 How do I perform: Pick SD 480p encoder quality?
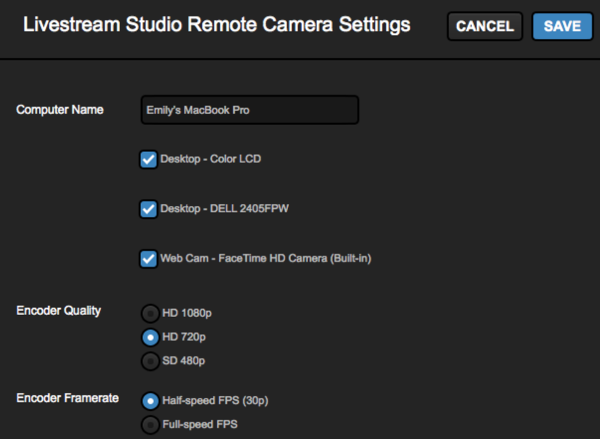(x=150, y=361)
